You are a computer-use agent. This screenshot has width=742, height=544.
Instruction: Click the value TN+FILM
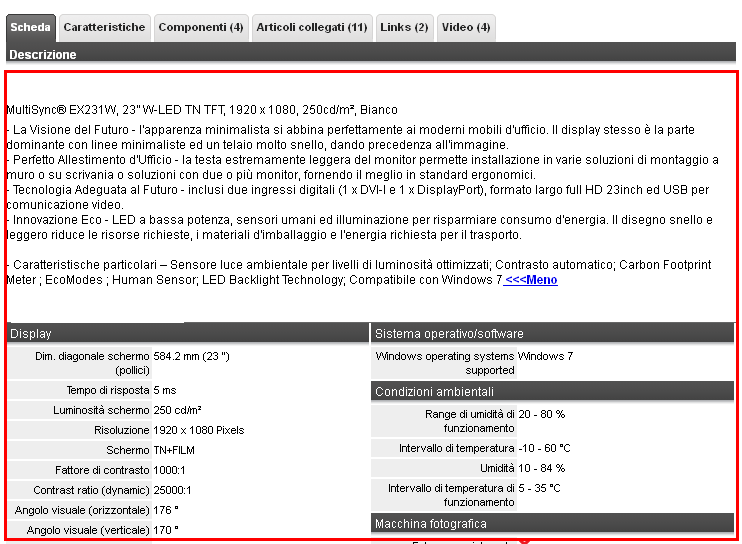pos(174,450)
